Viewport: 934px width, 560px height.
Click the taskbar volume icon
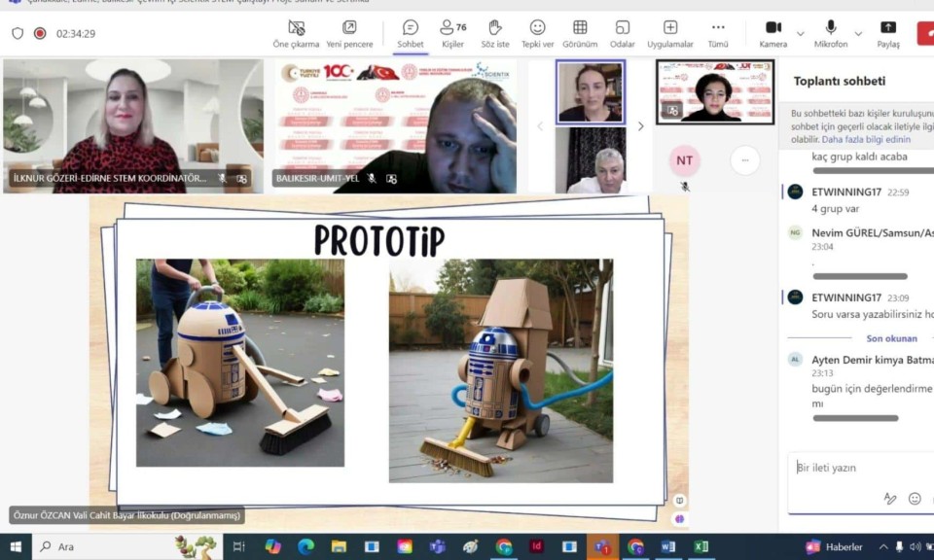pos(915,546)
